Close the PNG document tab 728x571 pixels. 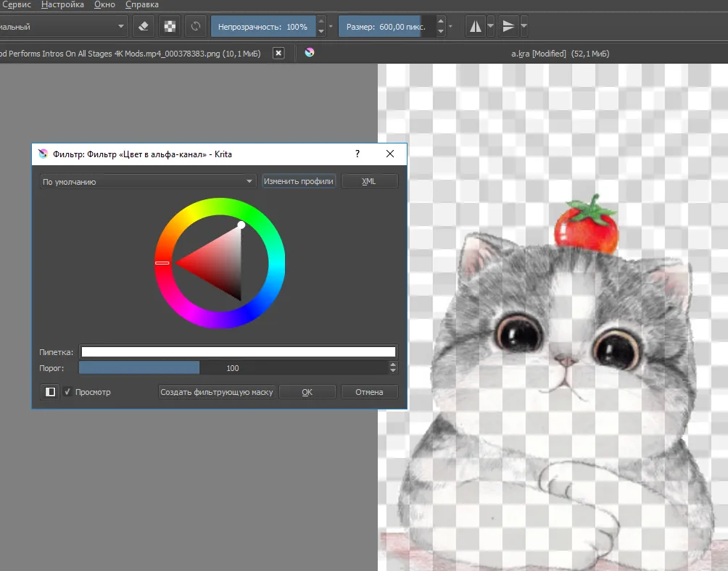pyautogui.click(x=278, y=53)
